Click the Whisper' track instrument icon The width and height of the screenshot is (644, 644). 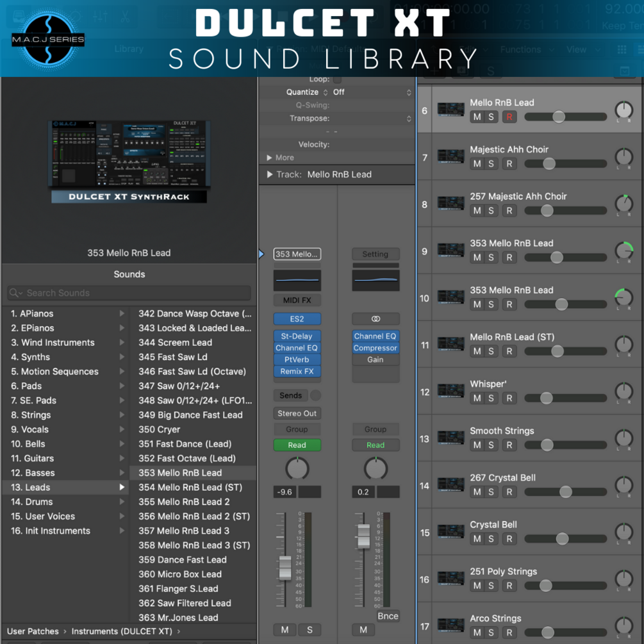point(450,391)
